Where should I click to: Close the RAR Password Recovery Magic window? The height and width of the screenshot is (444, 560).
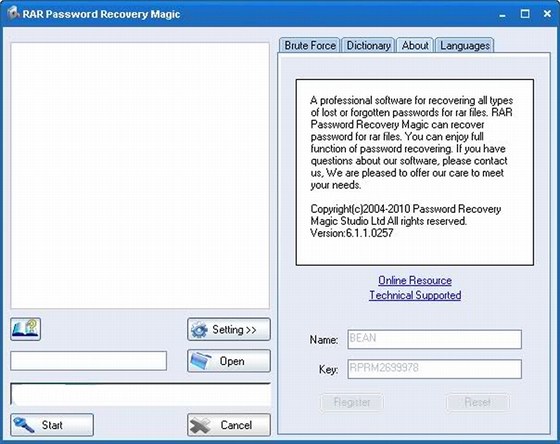click(x=547, y=14)
